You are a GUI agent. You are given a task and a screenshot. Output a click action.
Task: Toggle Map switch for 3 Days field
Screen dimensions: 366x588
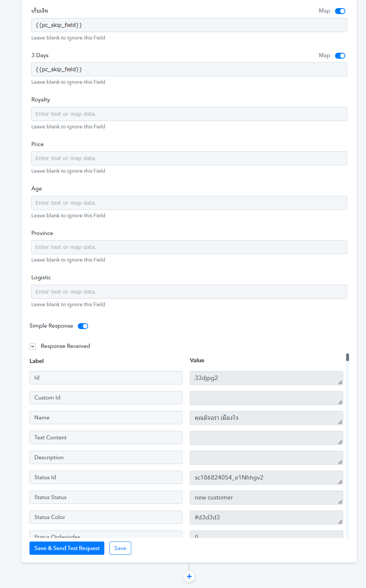[x=340, y=56]
